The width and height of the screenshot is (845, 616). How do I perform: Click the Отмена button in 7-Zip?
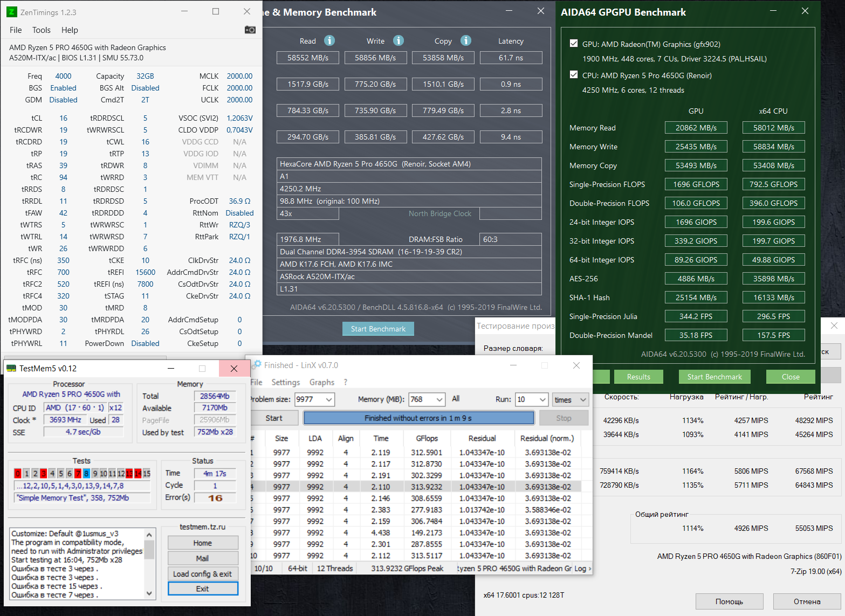click(807, 601)
